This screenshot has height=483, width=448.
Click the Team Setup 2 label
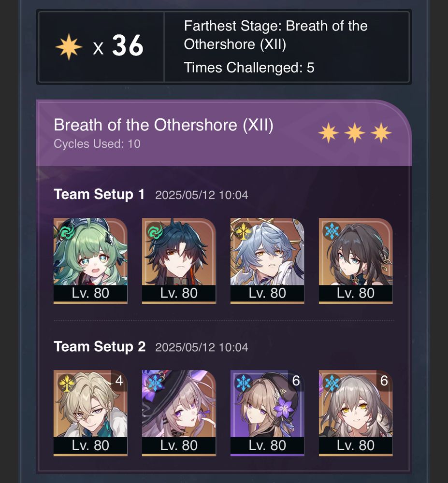(x=100, y=346)
